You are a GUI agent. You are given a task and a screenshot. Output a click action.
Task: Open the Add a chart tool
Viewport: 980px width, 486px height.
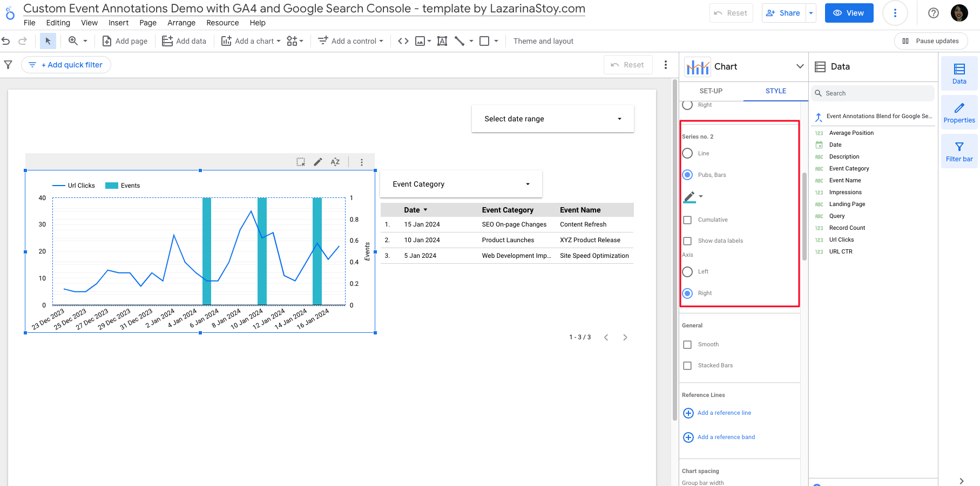[227, 40]
